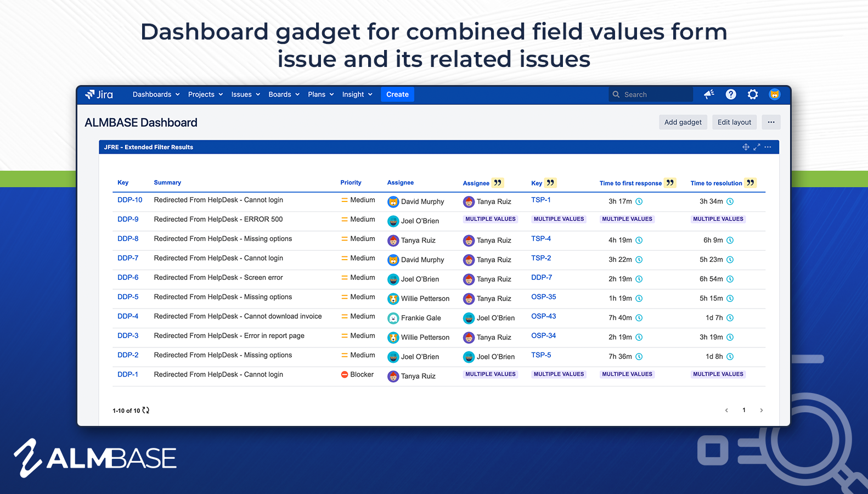Sort by the Priority column header
The image size is (868, 494).
351,182
